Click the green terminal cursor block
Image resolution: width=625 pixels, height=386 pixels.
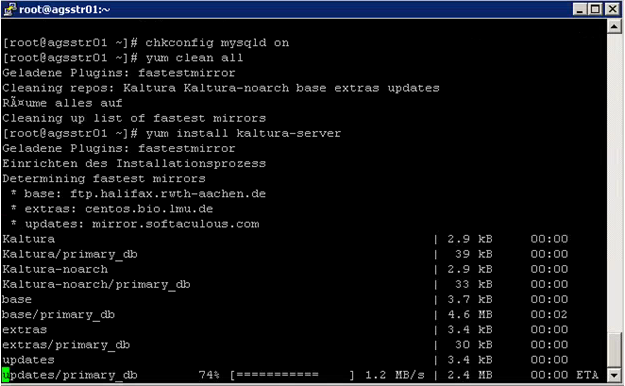point(6,375)
